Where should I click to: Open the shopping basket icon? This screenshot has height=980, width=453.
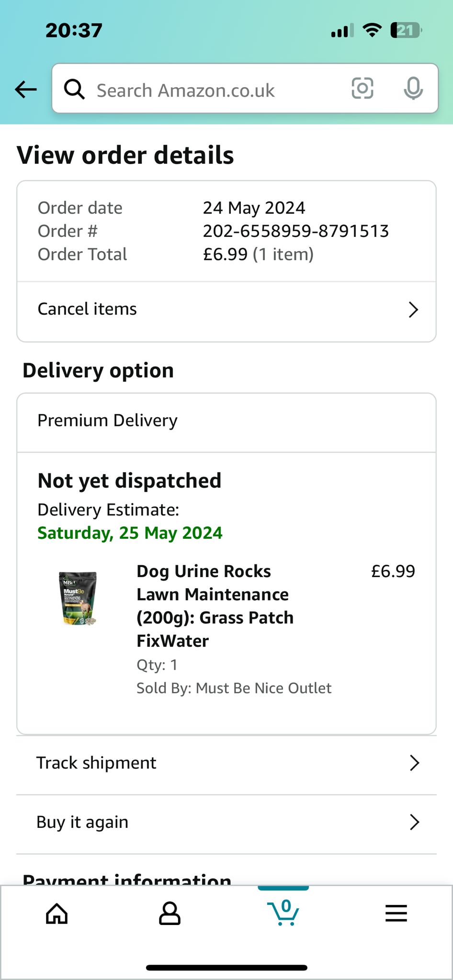coord(283,912)
